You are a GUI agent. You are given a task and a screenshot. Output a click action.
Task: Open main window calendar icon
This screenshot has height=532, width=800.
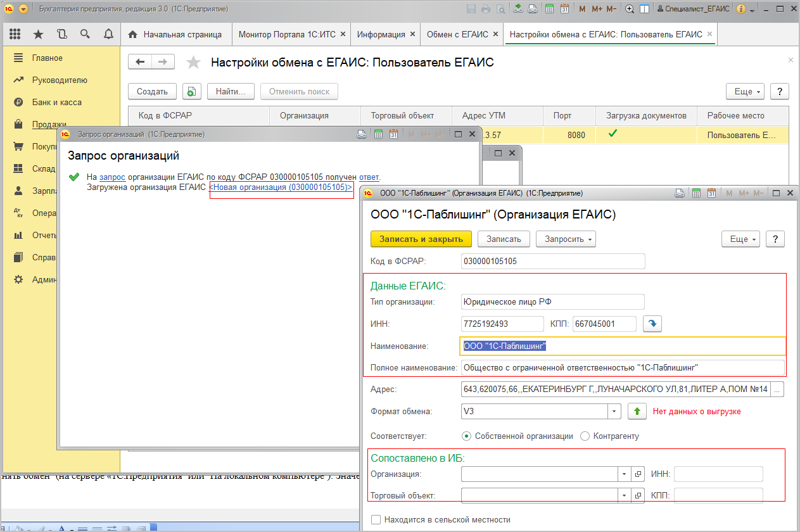(564, 9)
